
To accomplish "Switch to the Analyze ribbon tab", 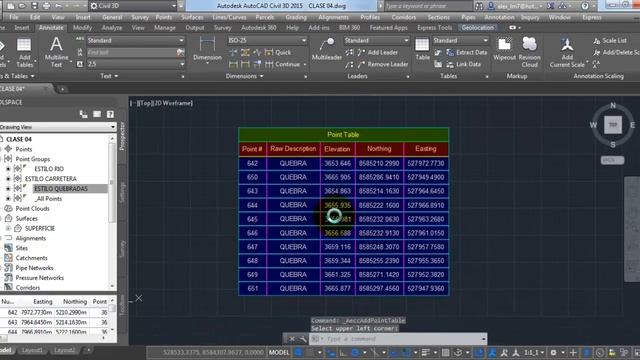I will point(112,28).
